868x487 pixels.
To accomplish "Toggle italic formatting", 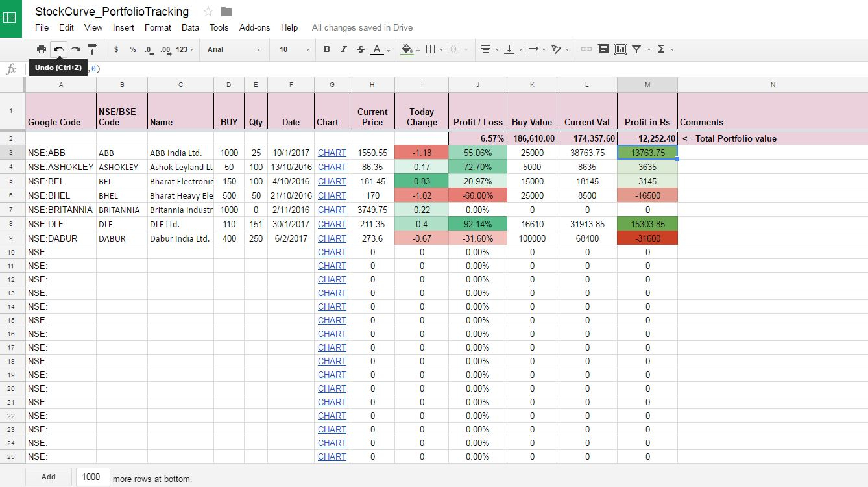I will coord(344,49).
